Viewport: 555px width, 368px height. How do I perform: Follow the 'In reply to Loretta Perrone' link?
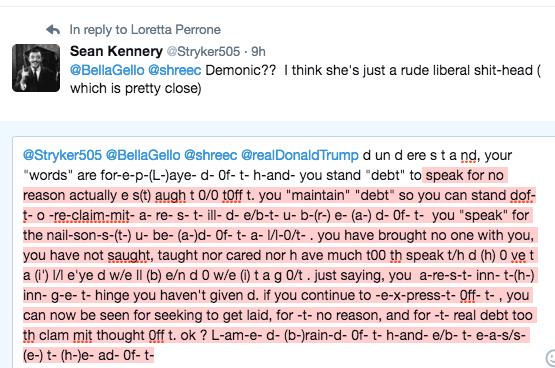[x=145, y=30]
